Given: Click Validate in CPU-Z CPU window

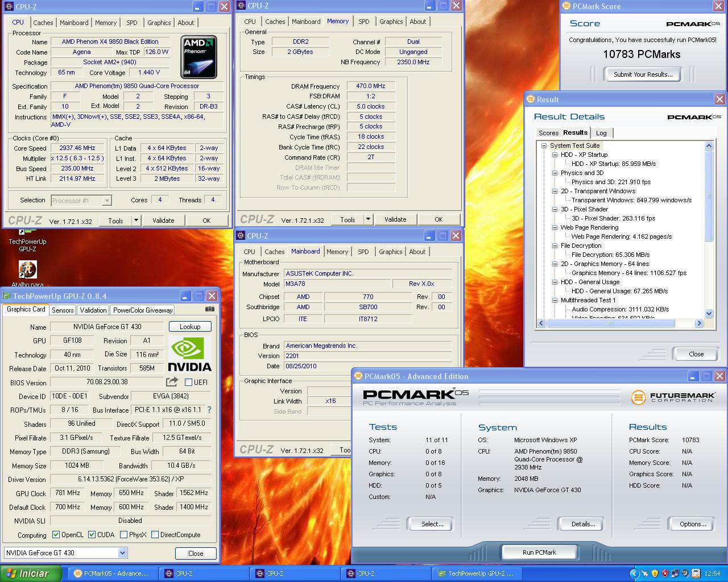Looking at the screenshot, I should [163, 221].
